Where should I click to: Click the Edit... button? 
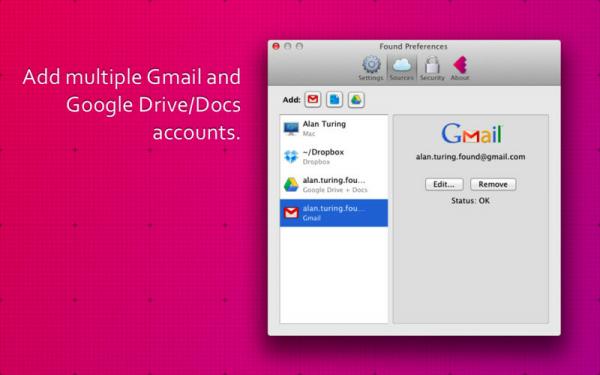tap(444, 184)
